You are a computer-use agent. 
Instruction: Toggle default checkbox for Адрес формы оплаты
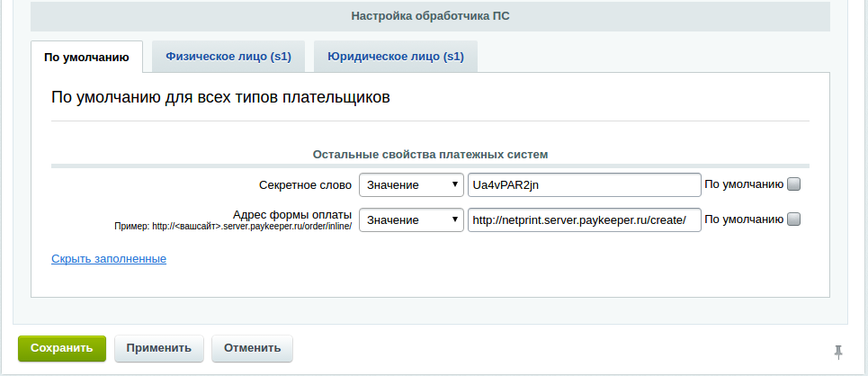coord(793,219)
